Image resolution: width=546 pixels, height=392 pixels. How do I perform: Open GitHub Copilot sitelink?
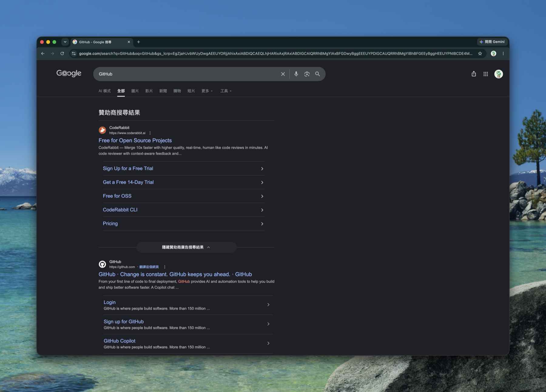click(x=120, y=341)
